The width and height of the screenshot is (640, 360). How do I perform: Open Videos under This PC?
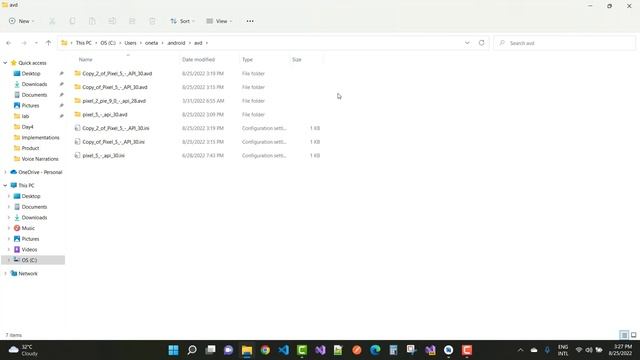[29, 249]
